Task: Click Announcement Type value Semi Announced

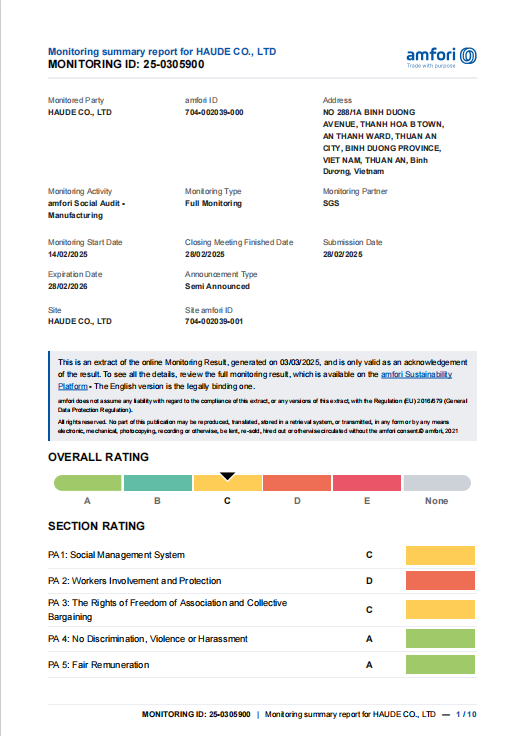Action: tap(217, 286)
